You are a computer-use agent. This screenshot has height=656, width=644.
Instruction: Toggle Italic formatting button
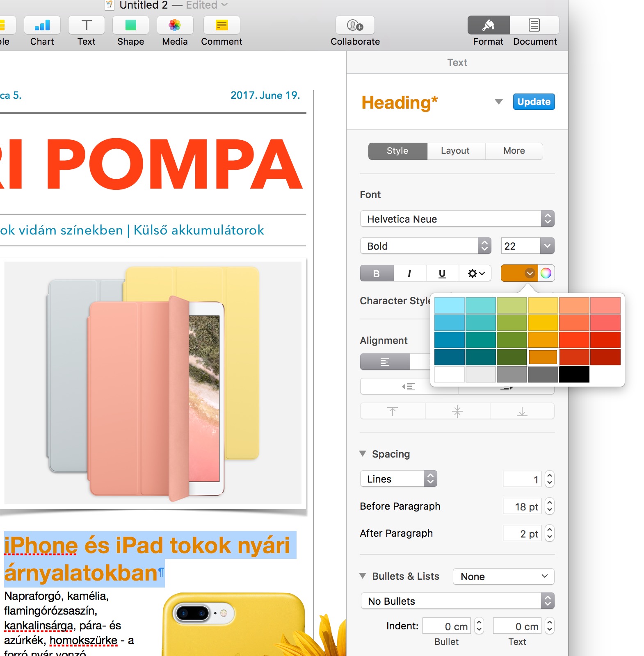pos(409,273)
